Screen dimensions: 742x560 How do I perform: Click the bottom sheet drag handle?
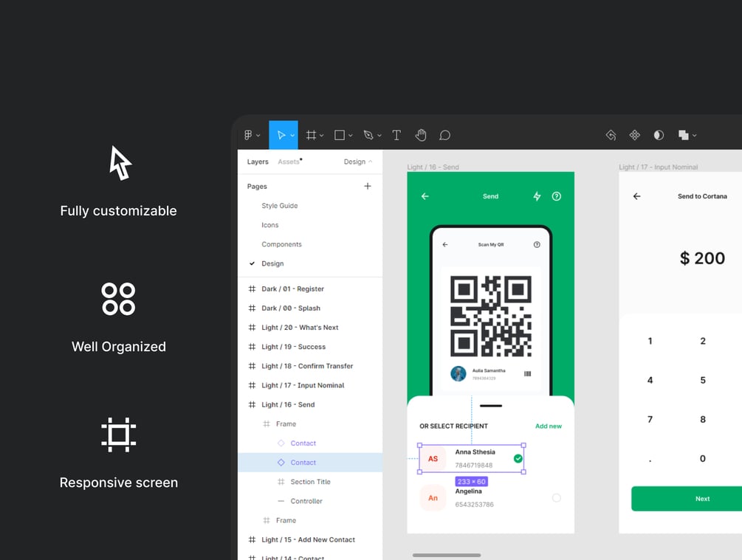[491, 406]
